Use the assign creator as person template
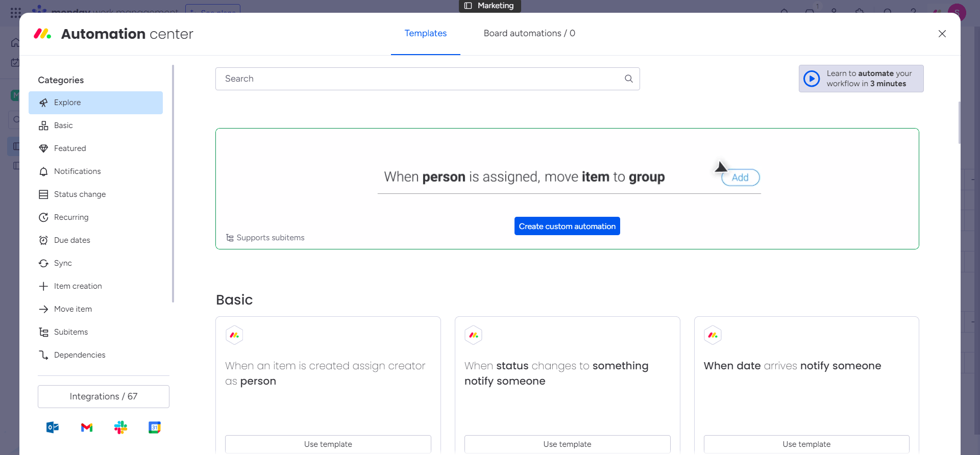 pos(328,444)
